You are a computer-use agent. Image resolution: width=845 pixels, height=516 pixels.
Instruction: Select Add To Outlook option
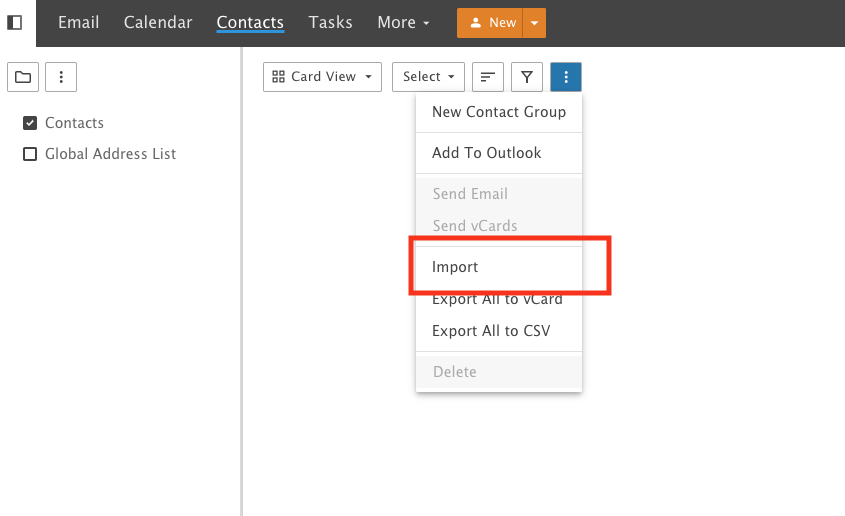(486, 153)
